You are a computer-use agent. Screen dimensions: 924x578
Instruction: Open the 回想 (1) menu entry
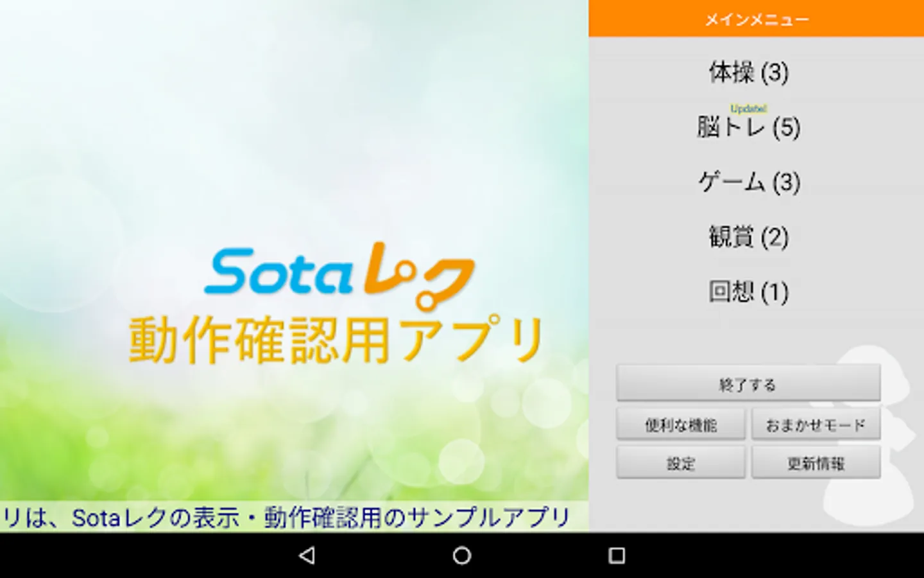748,292
